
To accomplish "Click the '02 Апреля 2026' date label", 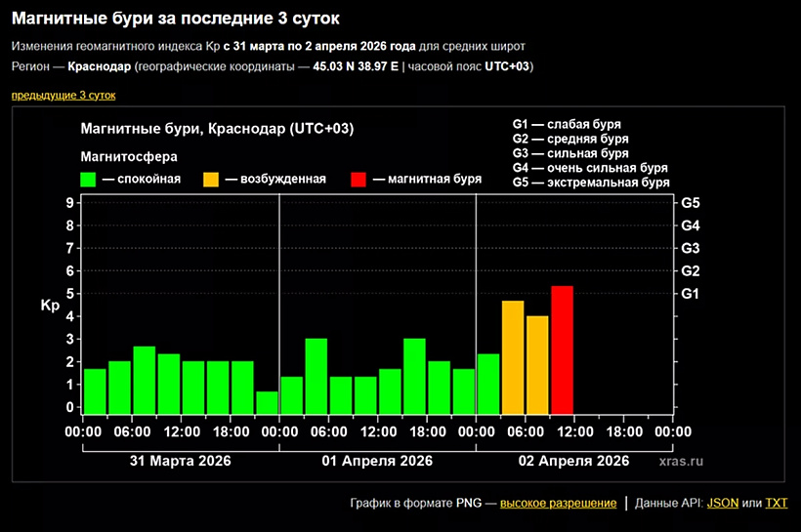I will tap(573, 461).
